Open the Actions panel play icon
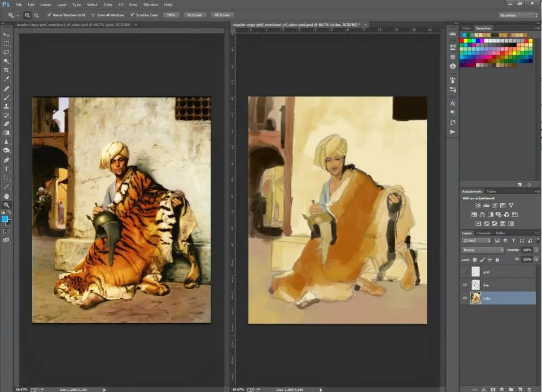 pos(452,132)
